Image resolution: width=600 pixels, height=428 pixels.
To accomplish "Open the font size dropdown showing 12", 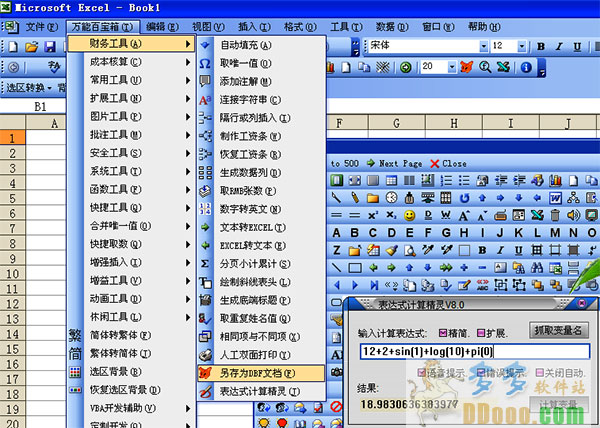I will (x=522, y=46).
